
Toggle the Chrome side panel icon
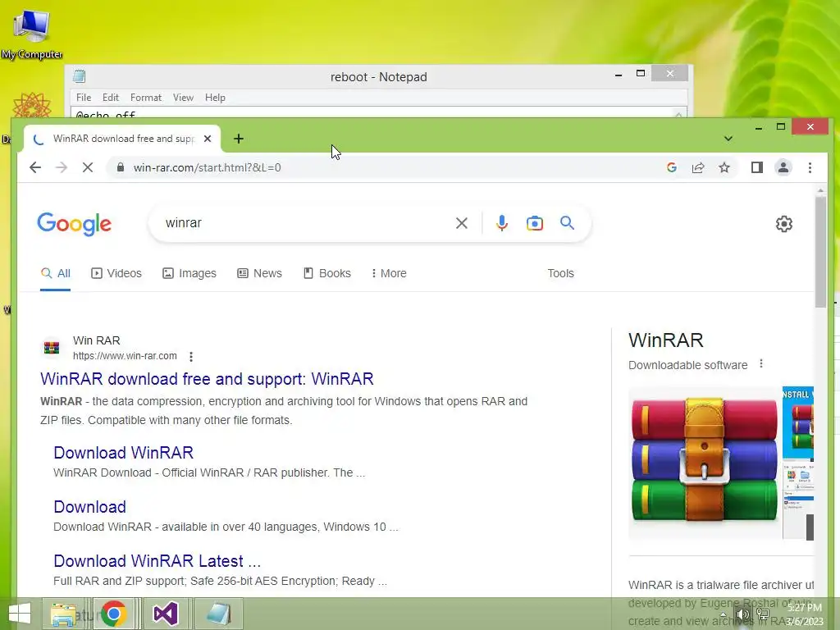pos(757,167)
